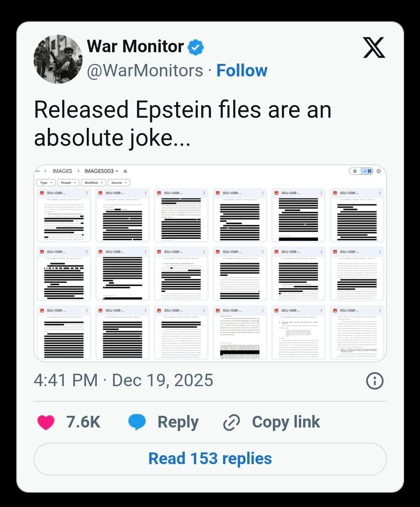Open the Modified filter dropdown
420x507 pixels.
pos(93,182)
